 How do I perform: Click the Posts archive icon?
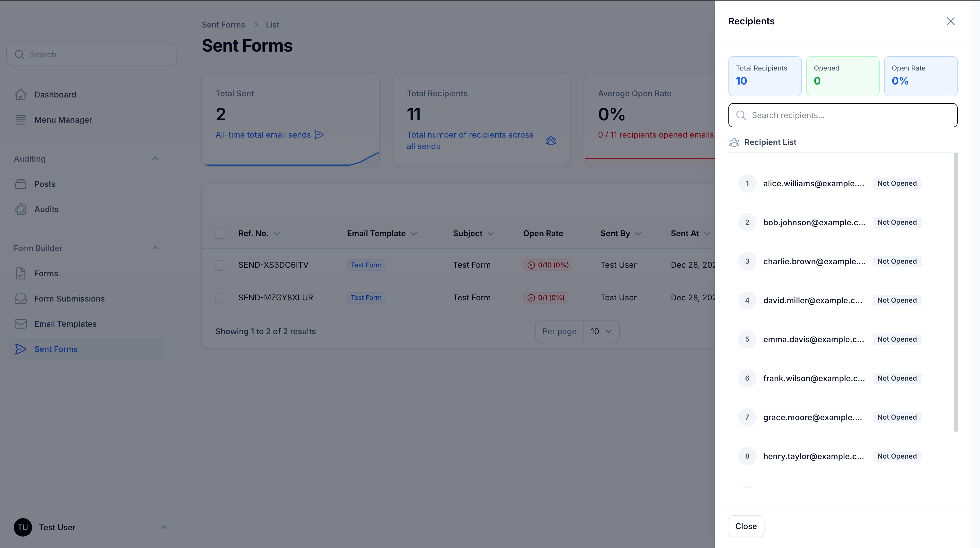[21, 184]
